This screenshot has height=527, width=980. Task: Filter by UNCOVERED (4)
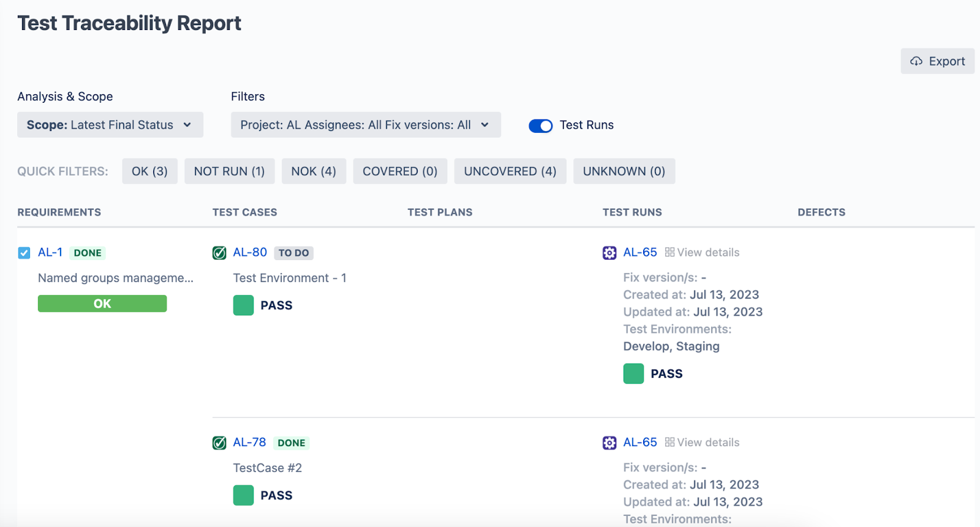pos(510,171)
